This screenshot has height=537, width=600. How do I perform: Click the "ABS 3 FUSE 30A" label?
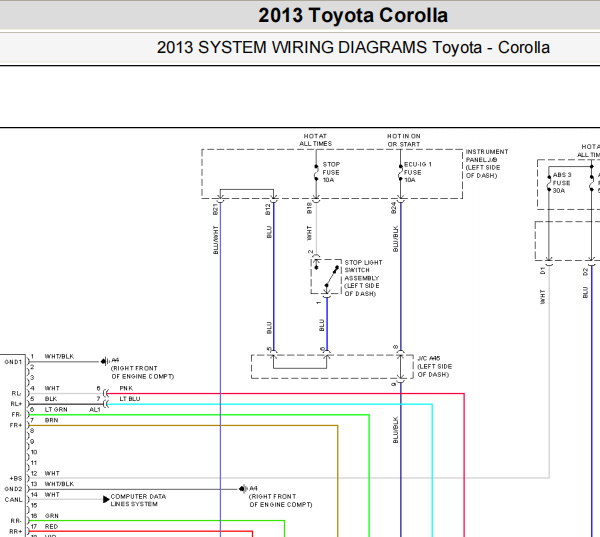[x=561, y=183]
